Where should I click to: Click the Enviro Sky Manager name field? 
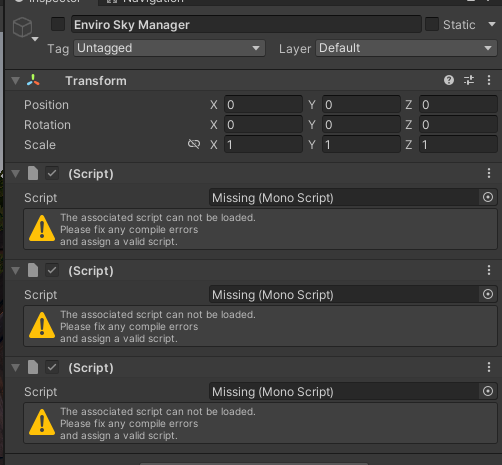tap(246, 24)
